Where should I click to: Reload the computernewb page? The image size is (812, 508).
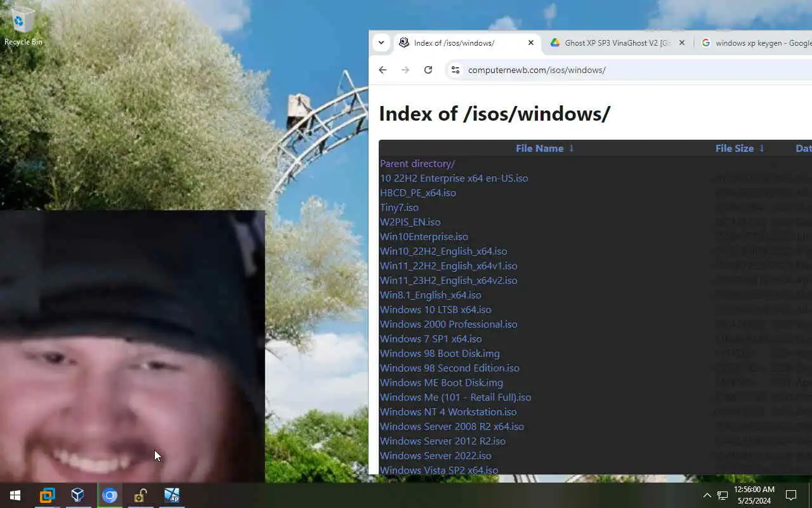[428, 70]
